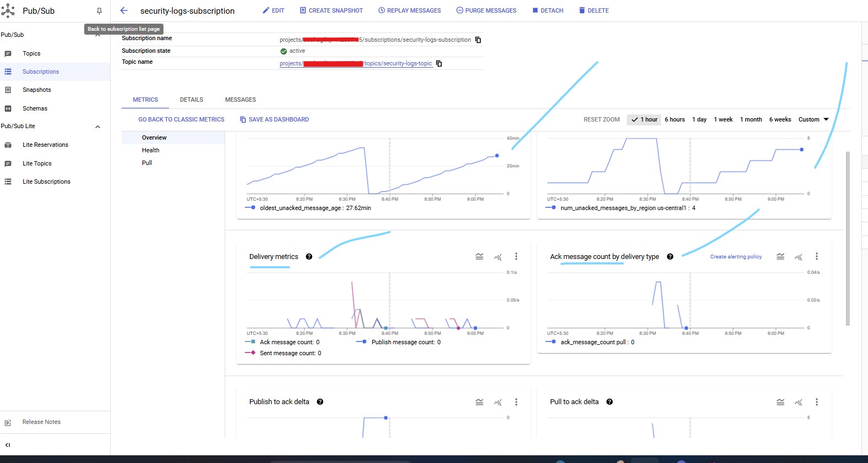Select the 1 month time range
The width and height of the screenshot is (868, 463).
(x=751, y=119)
